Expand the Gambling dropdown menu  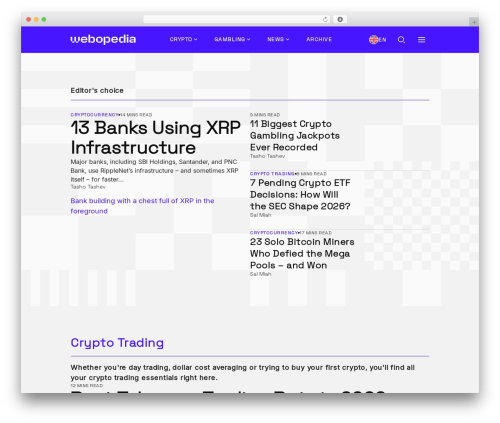232,39
